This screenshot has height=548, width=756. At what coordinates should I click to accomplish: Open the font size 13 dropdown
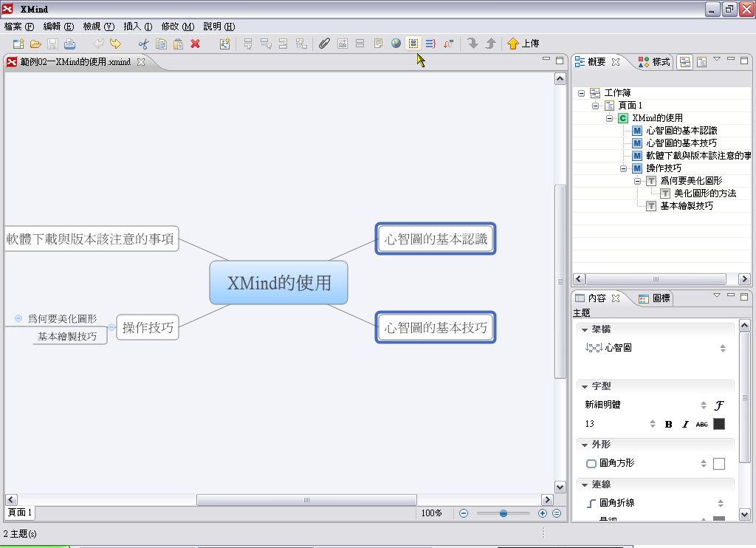653,424
